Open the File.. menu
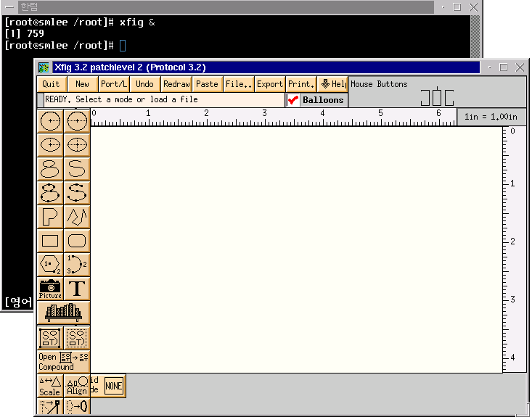The image size is (532, 417). (239, 84)
